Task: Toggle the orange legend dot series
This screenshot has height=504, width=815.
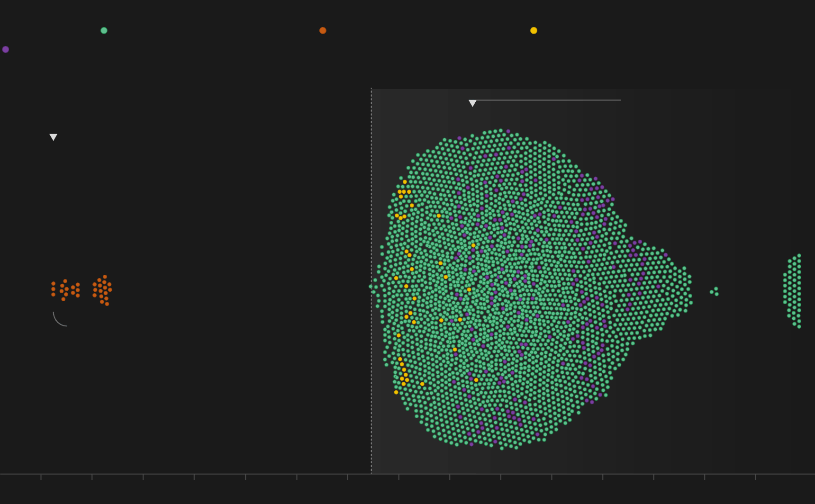Action: 323,30
